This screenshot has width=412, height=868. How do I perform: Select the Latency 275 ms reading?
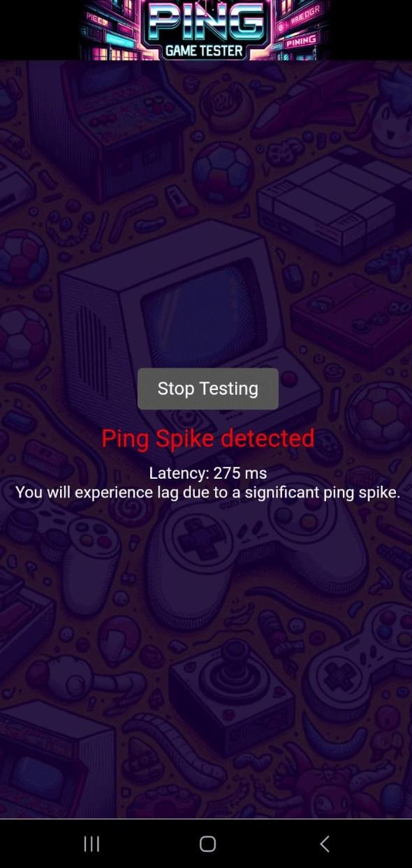coord(208,473)
